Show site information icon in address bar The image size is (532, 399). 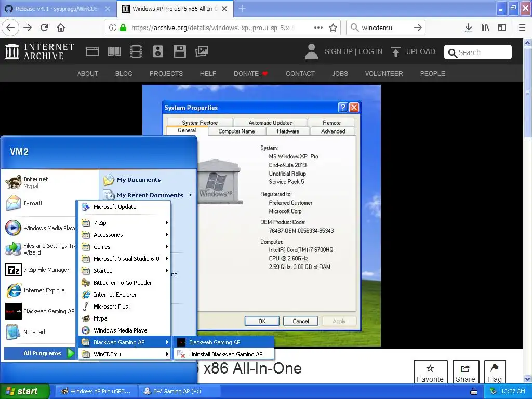tap(113, 28)
